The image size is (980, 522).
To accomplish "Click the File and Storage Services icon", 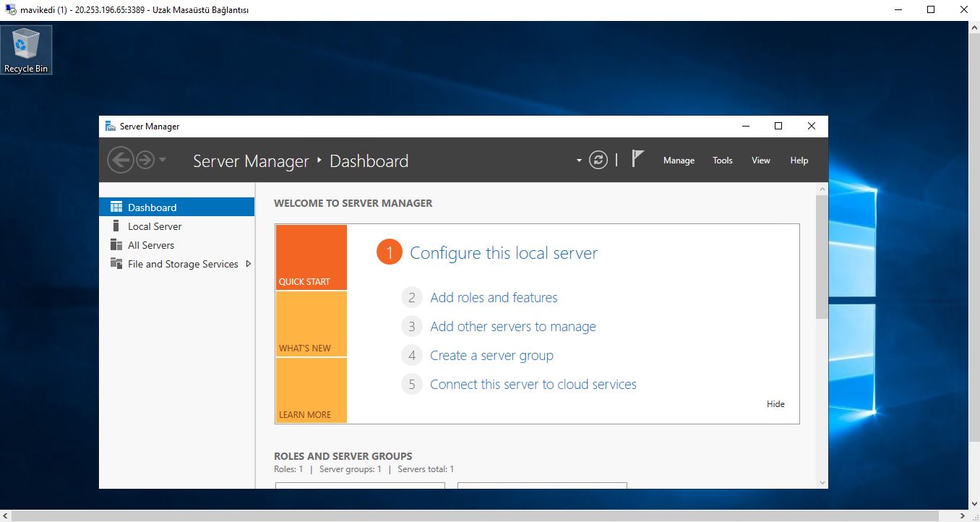I will 116,263.
